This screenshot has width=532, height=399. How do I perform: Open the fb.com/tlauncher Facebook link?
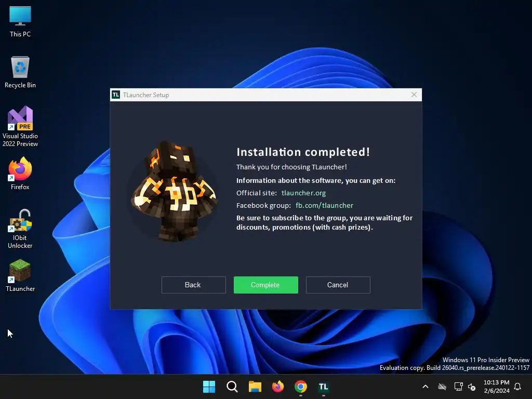pyautogui.click(x=324, y=205)
